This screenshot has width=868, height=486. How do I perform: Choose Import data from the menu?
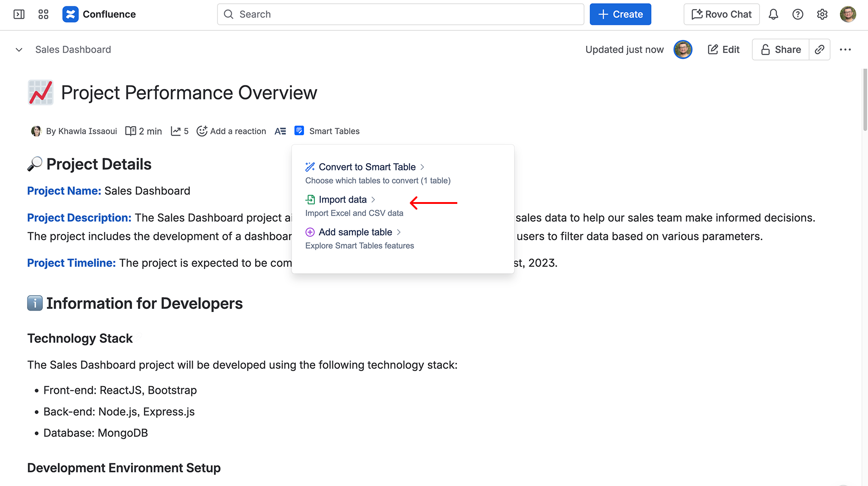coord(342,199)
